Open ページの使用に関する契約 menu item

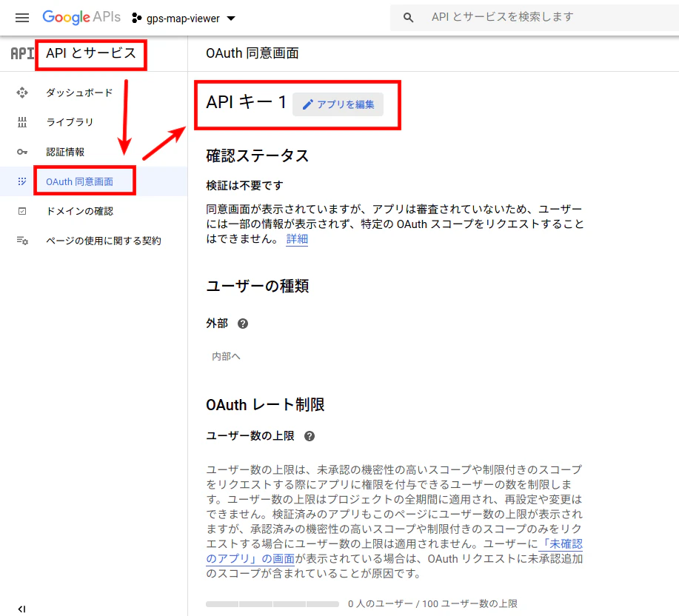point(104,241)
